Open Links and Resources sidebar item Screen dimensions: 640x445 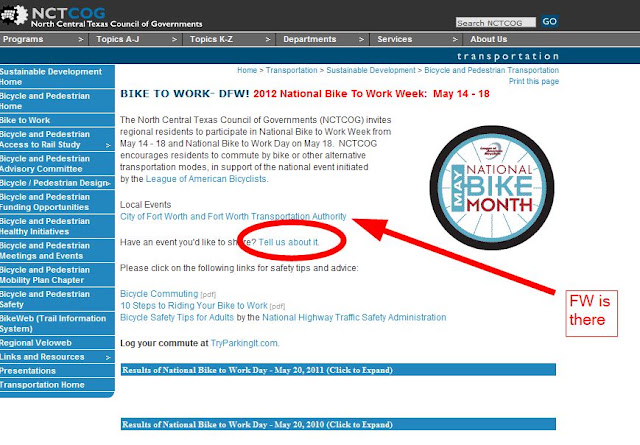(57, 357)
